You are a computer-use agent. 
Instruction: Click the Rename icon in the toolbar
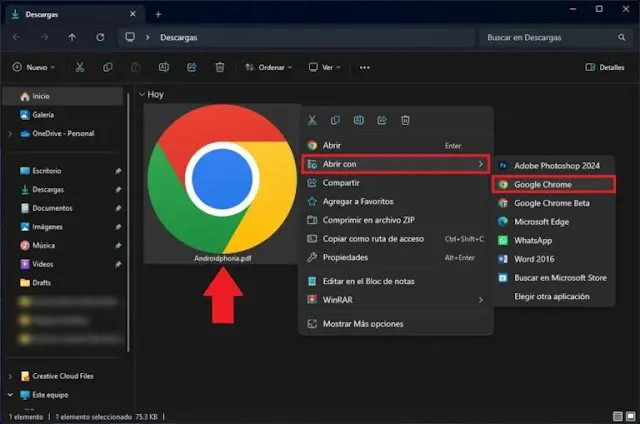[x=164, y=67]
